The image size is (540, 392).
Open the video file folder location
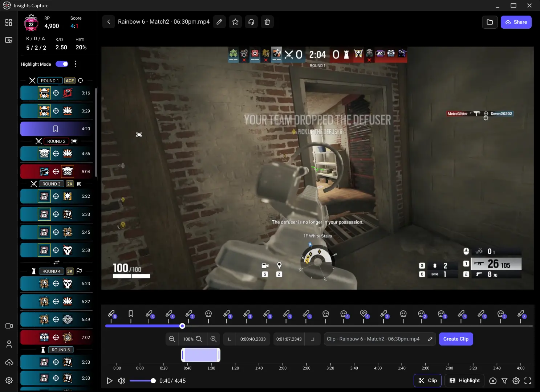tap(490, 22)
